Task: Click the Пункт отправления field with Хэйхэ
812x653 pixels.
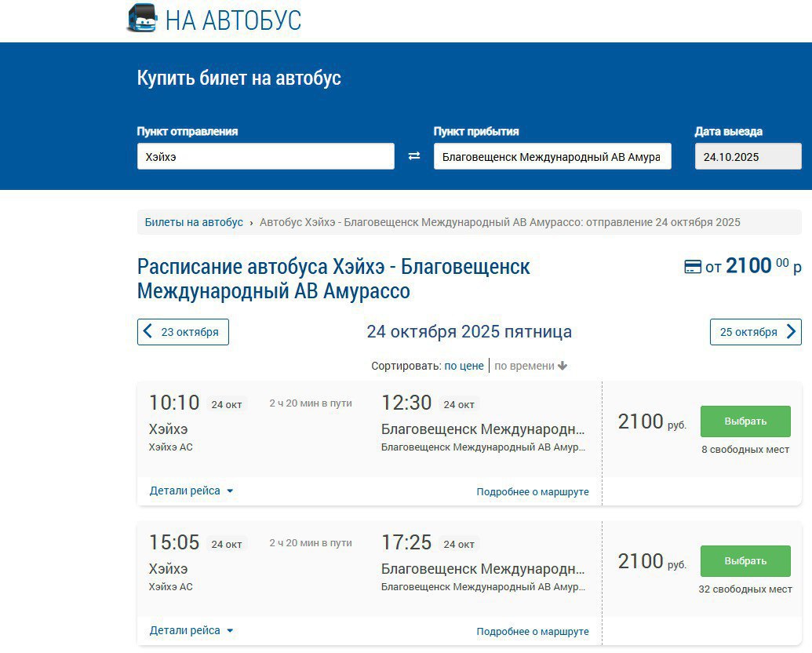Action: [265, 156]
